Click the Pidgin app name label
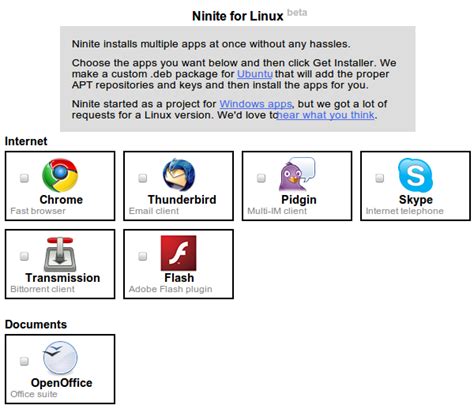The height and width of the screenshot is (409, 474). (x=299, y=200)
